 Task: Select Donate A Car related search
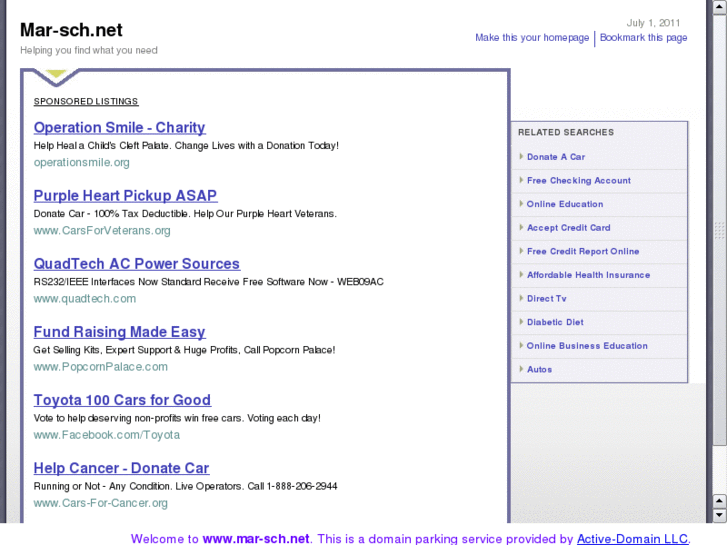[556, 157]
